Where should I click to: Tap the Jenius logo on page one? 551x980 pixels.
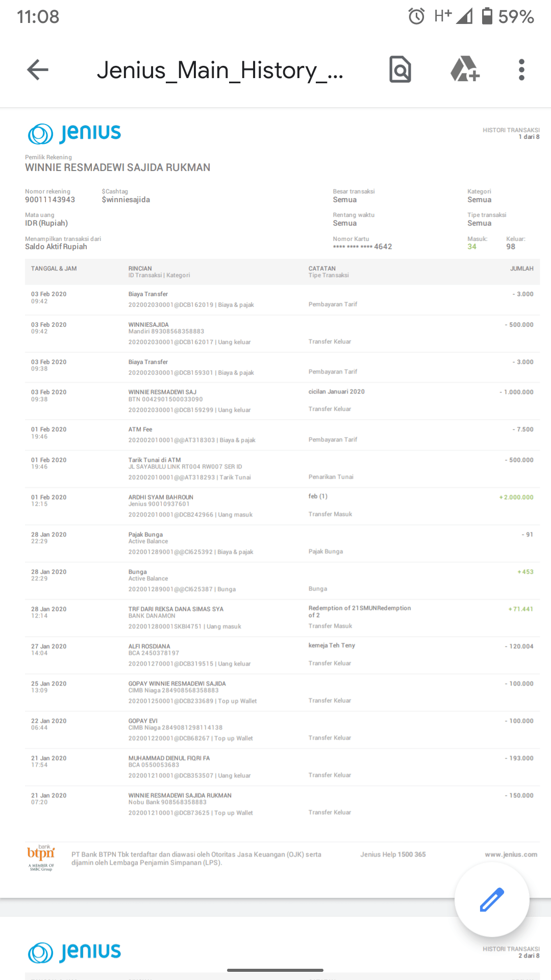click(x=74, y=133)
